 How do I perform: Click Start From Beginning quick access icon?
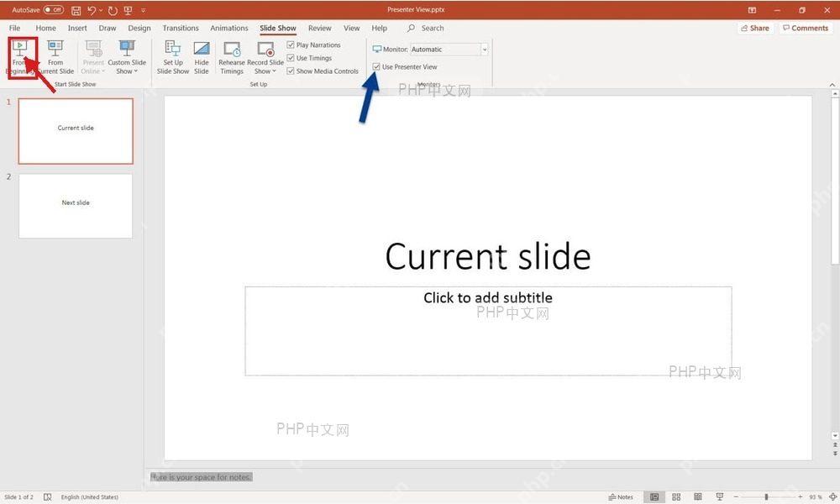coord(128,10)
